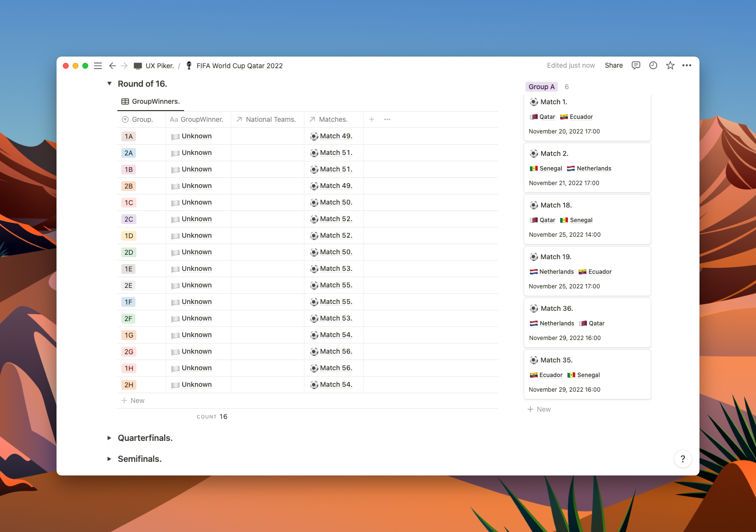Click the flag icon in row 1A
Image resolution: width=756 pixels, height=532 pixels.
click(176, 136)
